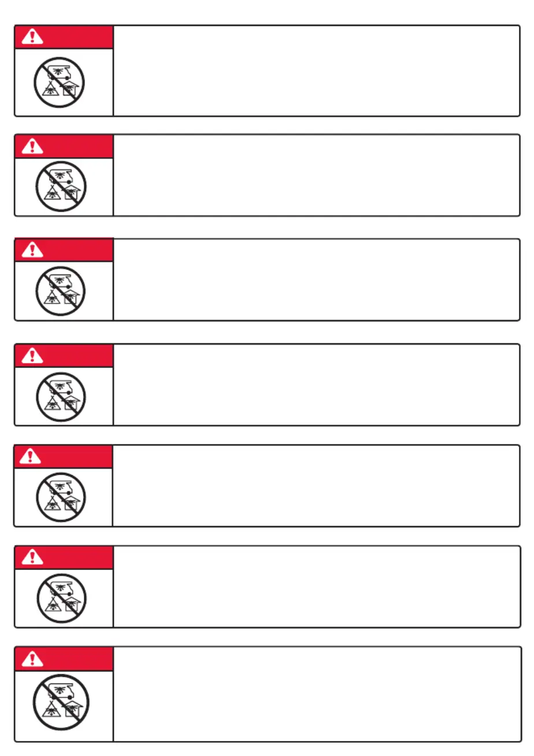The image size is (534, 756).
Task: Select the empty text area of first warning box
Action: tap(317, 71)
